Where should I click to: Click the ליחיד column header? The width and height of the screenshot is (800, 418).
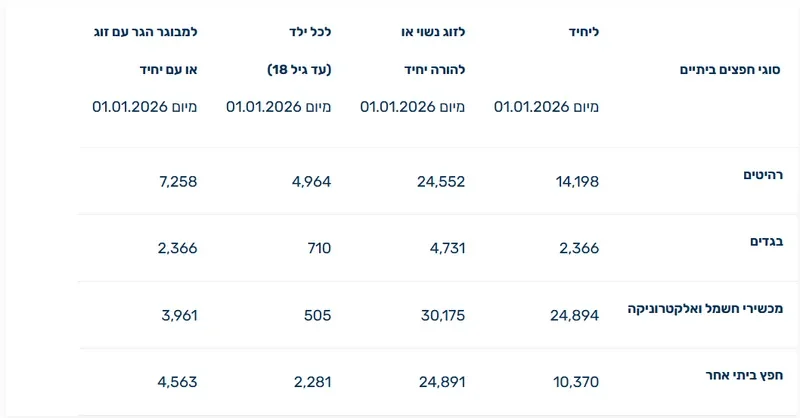point(582,32)
